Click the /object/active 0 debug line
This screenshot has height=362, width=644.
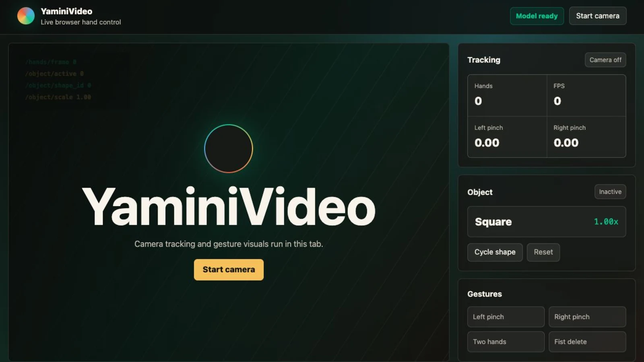click(54, 74)
